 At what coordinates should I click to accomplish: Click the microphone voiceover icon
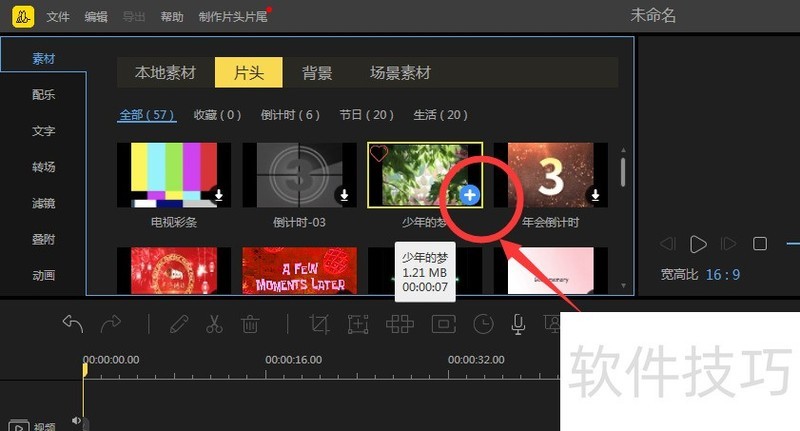pyautogui.click(x=519, y=324)
